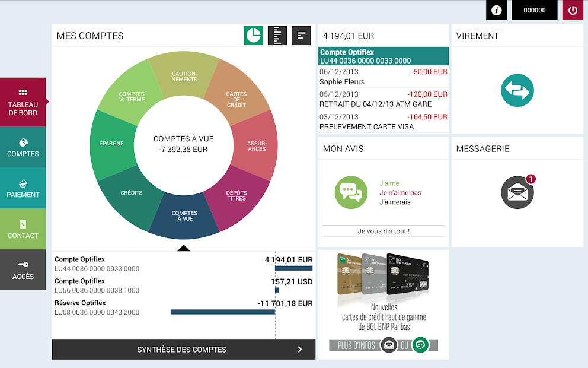Screen dimensions: 588x368
Task: Choose Je n'aime pas feedback option
Action: (x=400, y=193)
